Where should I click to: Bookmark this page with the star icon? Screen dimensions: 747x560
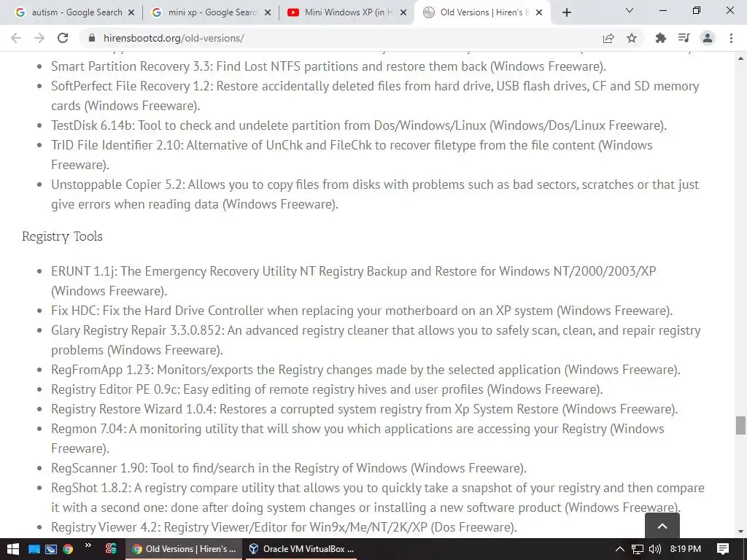(x=632, y=38)
